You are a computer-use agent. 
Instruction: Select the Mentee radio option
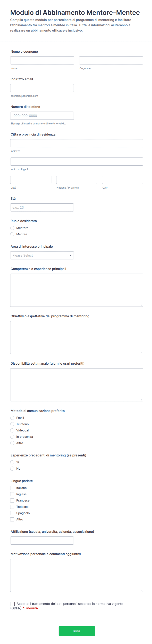point(12,234)
